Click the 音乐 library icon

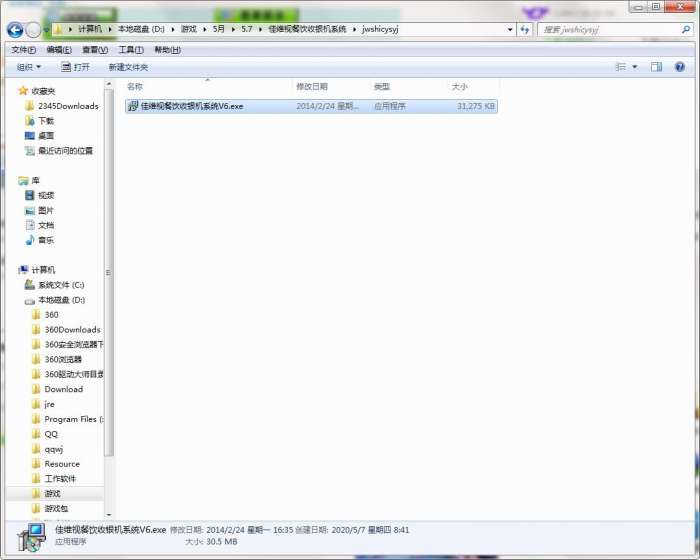pyautogui.click(x=29, y=240)
